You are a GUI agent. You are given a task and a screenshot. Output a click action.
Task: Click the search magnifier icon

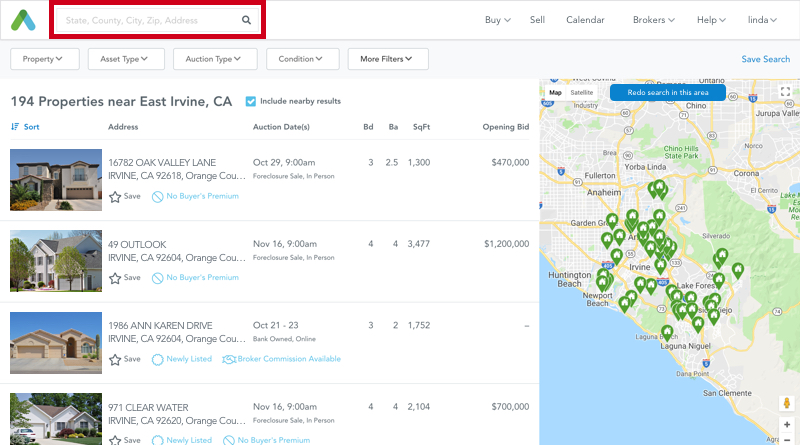pos(247,20)
